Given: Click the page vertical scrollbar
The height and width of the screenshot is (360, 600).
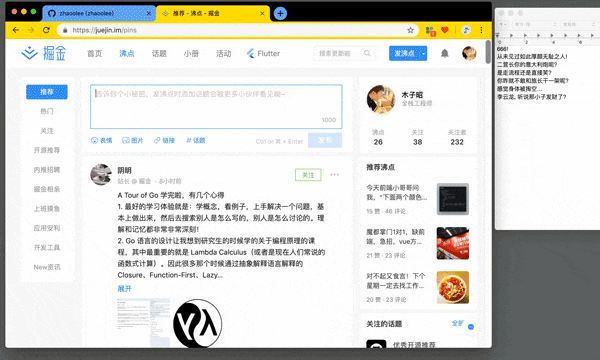Looking at the screenshot, I should [488, 52].
